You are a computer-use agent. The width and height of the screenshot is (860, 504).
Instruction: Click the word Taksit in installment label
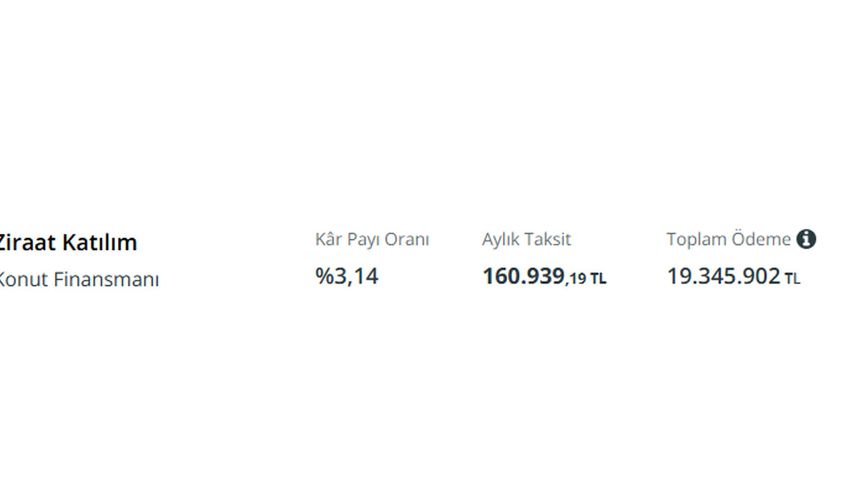click(547, 239)
